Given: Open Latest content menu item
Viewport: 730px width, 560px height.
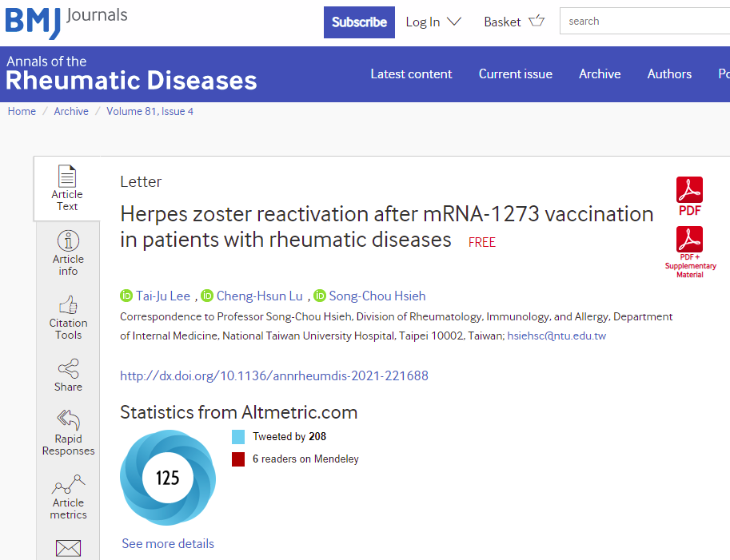Looking at the screenshot, I should 411,73.
